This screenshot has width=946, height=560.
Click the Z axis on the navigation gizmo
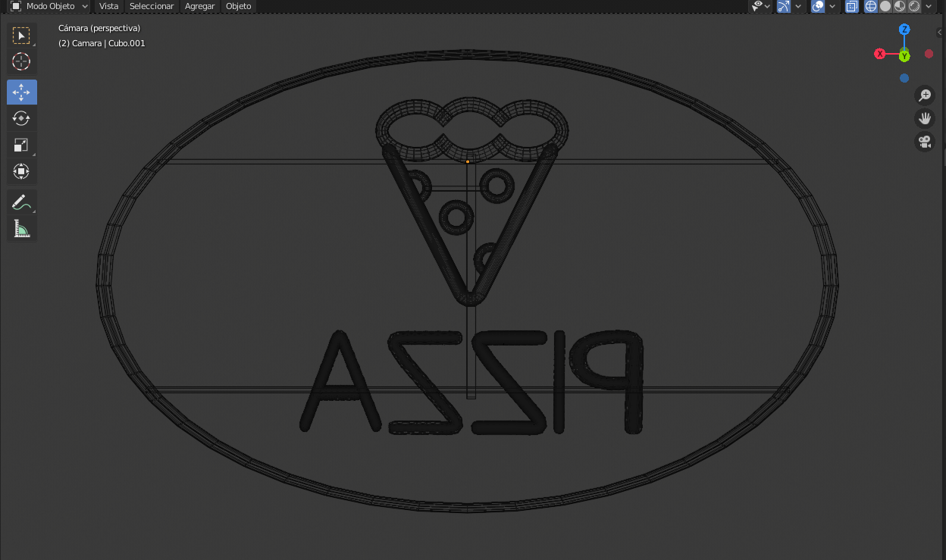[x=904, y=30]
